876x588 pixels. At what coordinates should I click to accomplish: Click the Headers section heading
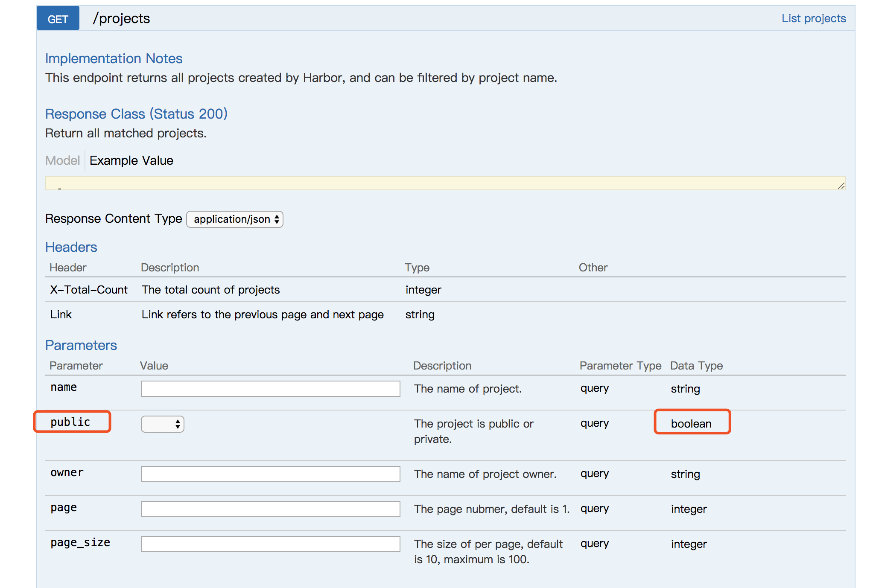(x=71, y=247)
